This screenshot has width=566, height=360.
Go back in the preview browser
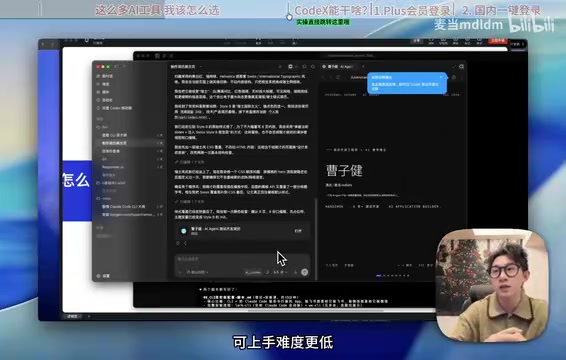coord(323,77)
